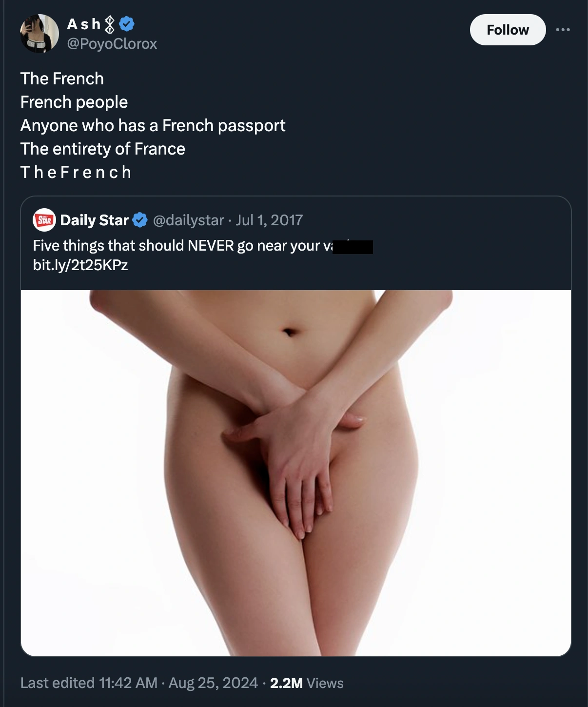Open the Daily Star logo avatar
The width and height of the screenshot is (588, 707).
pyautogui.click(x=44, y=220)
